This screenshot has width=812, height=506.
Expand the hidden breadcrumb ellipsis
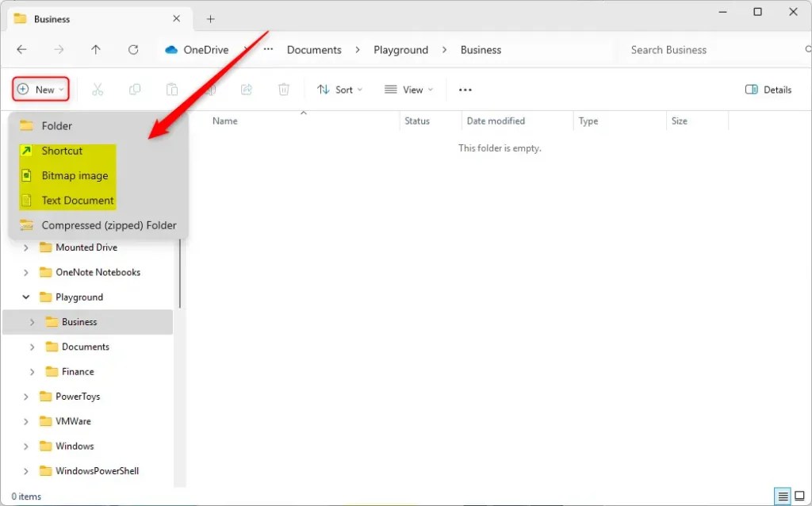tap(268, 50)
